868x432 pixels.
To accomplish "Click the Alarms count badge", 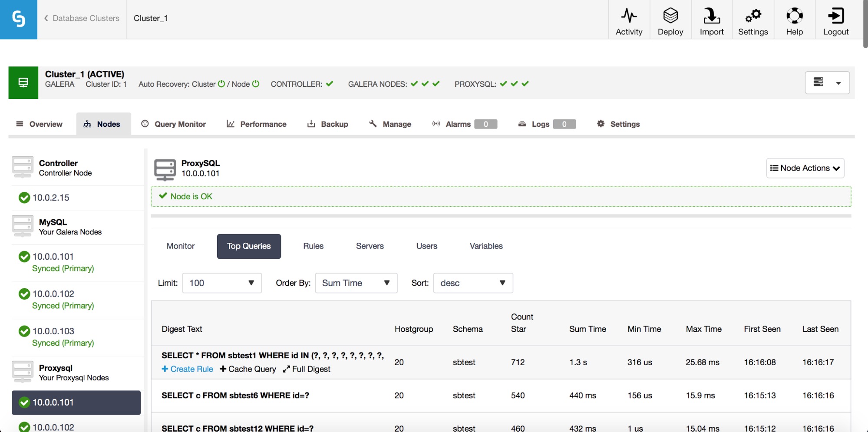I will [486, 124].
